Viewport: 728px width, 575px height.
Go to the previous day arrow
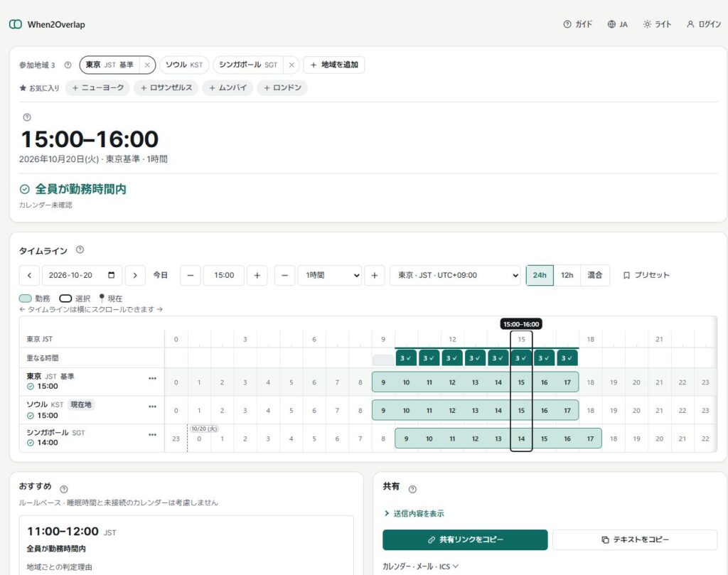click(29, 275)
